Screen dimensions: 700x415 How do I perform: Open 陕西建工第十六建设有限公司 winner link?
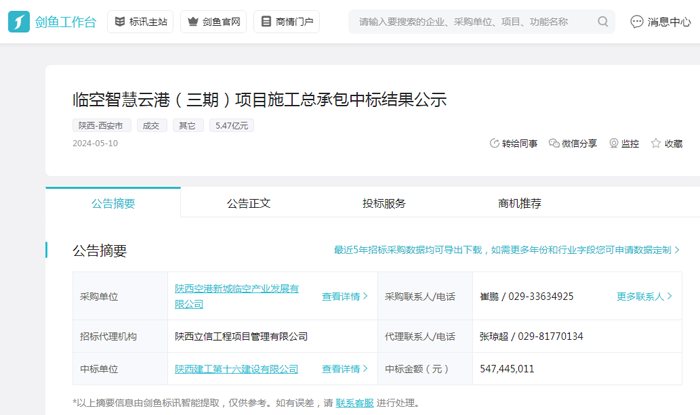pos(237,369)
